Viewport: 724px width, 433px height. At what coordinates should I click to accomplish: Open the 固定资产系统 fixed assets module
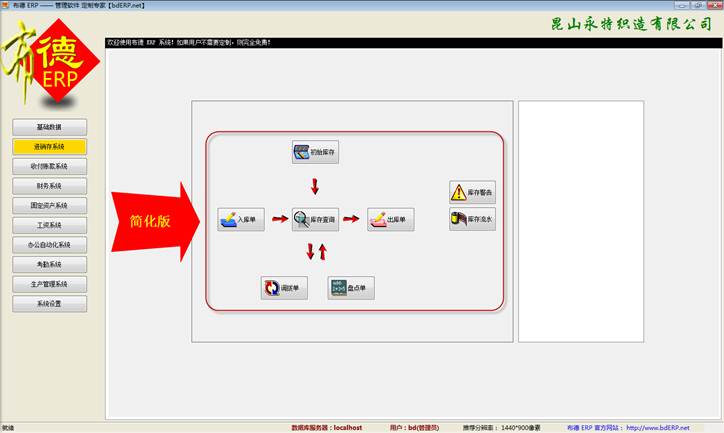50,205
